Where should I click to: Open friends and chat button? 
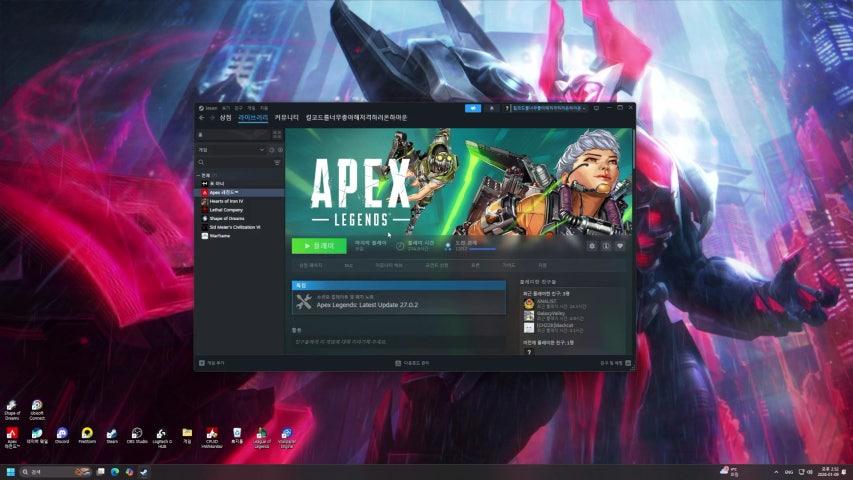point(616,363)
